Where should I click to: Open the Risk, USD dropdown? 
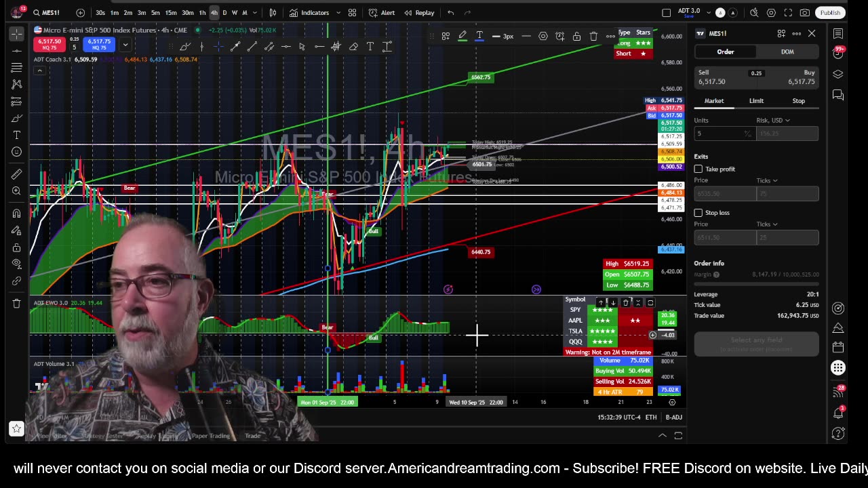pos(773,120)
